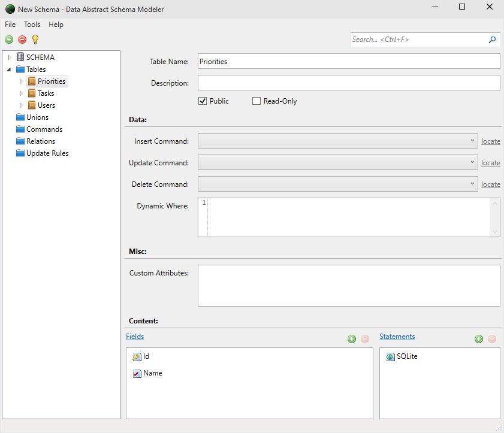The width and height of the screenshot is (504, 433).
Task: Open the Delete Command dropdown
Action: [338, 184]
